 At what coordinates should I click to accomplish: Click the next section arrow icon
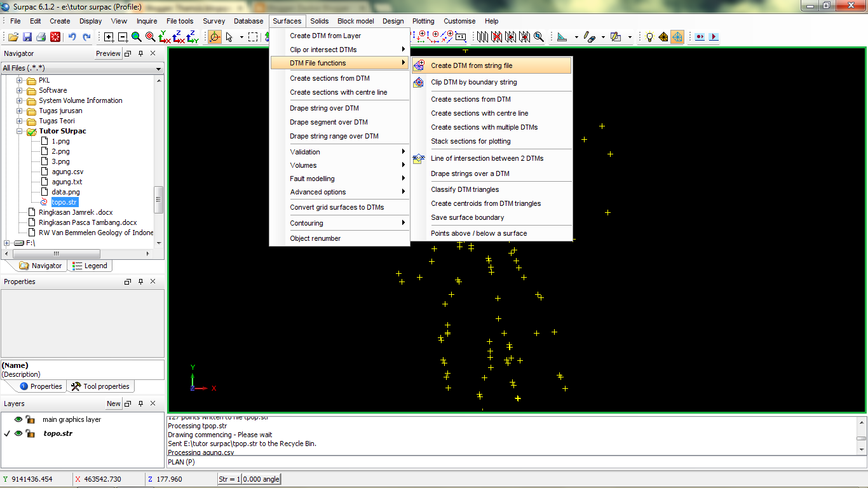pyautogui.click(x=525, y=37)
